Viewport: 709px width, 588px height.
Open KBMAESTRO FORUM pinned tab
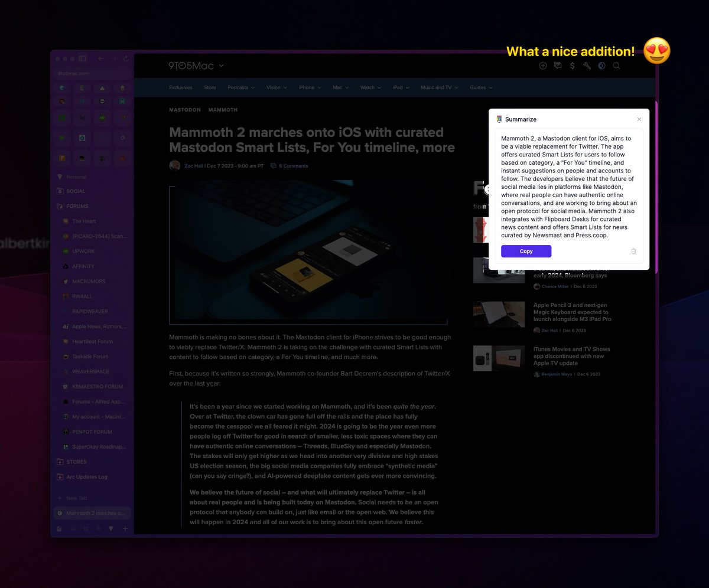click(x=97, y=387)
